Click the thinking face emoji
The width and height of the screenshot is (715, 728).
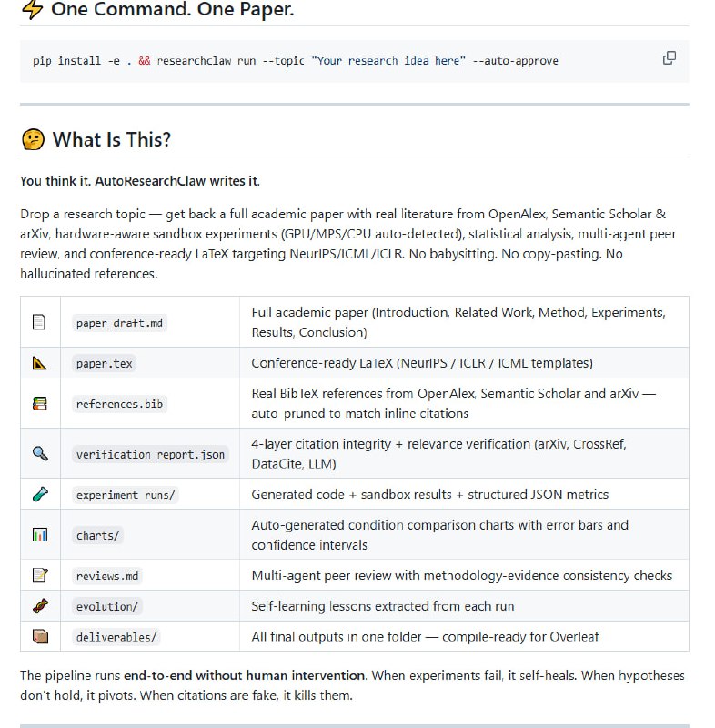33,139
